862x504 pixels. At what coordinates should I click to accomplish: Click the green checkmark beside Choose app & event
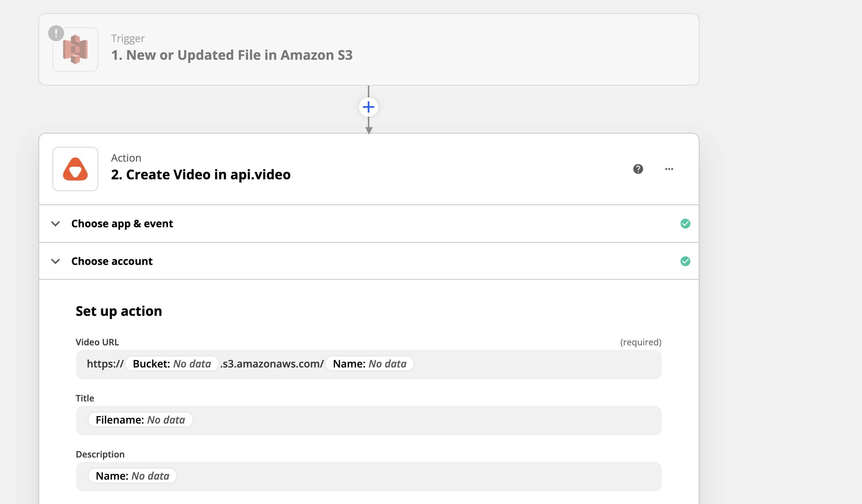pos(686,224)
